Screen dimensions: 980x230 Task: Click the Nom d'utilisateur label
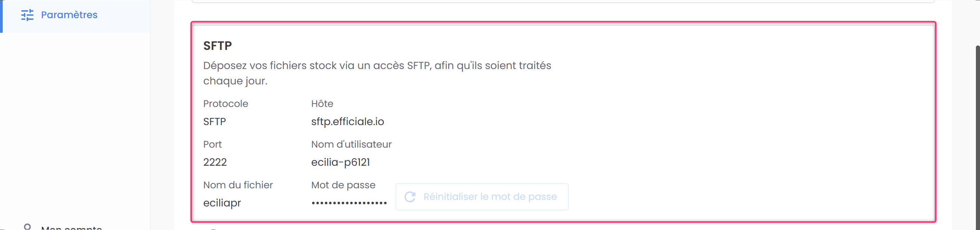pyautogui.click(x=351, y=145)
